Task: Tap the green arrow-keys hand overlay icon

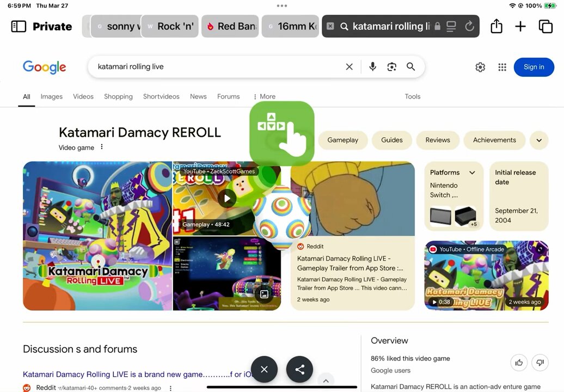Action: click(x=281, y=133)
